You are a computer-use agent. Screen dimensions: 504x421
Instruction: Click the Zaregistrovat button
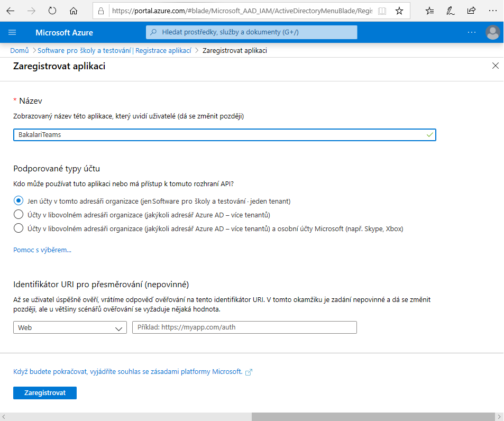point(45,393)
